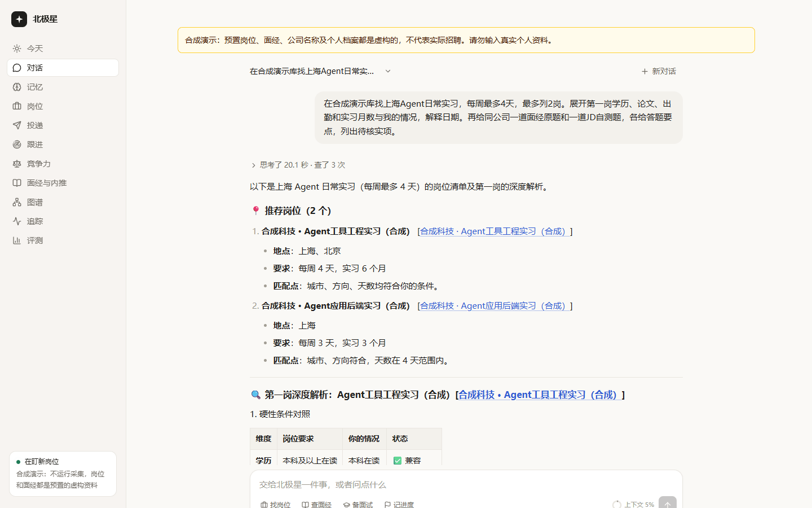This screenshot has height=508, width=812.
Task: Click the 评测 bar chart icon
Action: [x=17, y=240]
